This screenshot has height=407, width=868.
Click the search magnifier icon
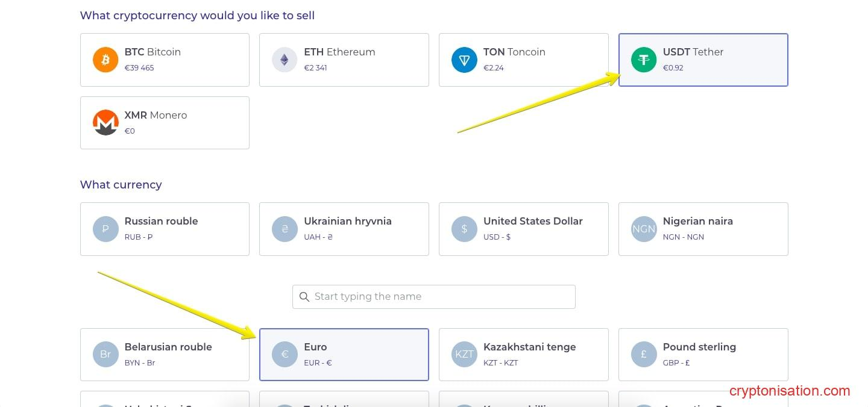(x=304, y=297)
